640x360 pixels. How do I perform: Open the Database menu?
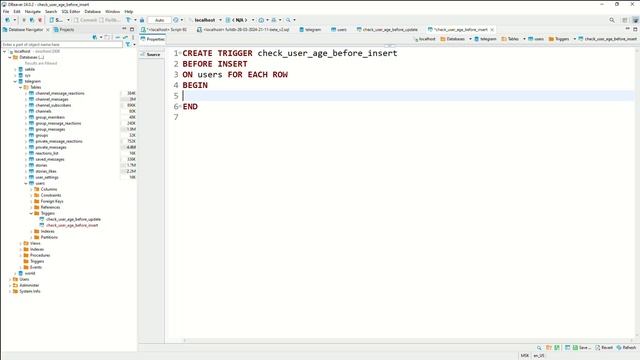pyautogui.click(x=93, y=11)
